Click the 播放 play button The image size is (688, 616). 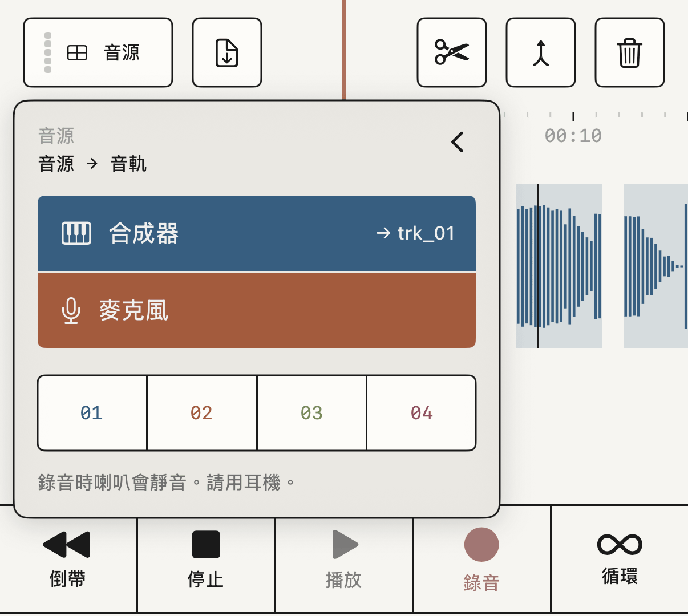344,559
